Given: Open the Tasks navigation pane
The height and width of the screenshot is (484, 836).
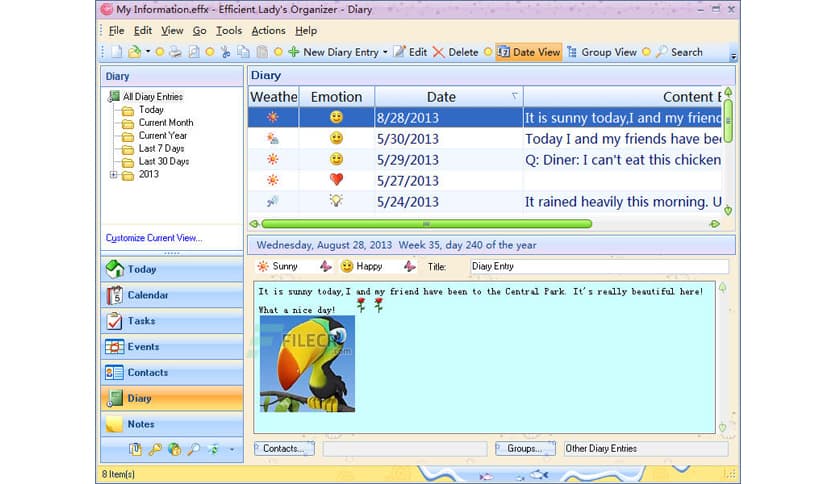Looking at the screenshot, I should (172, 321).
